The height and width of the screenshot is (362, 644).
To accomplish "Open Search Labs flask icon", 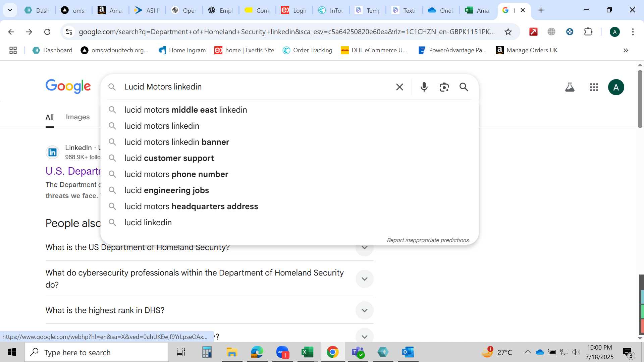I will click(570, 87).
